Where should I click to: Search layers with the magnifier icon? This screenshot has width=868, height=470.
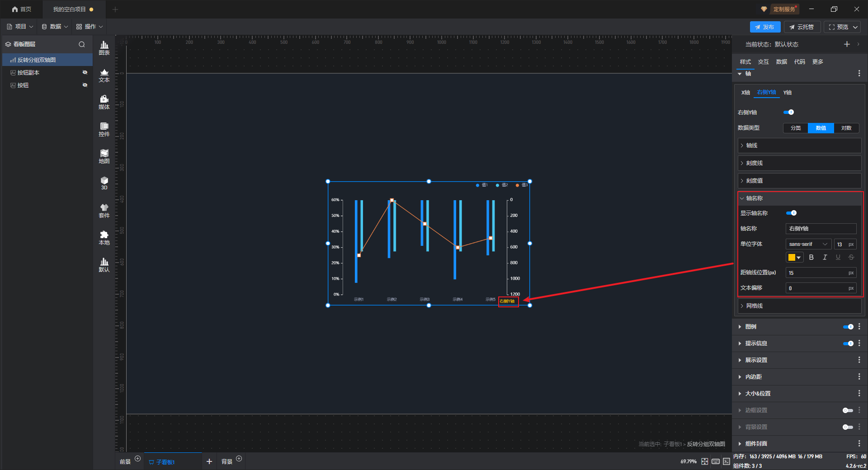pyautogui.click(x=82, y=44)
